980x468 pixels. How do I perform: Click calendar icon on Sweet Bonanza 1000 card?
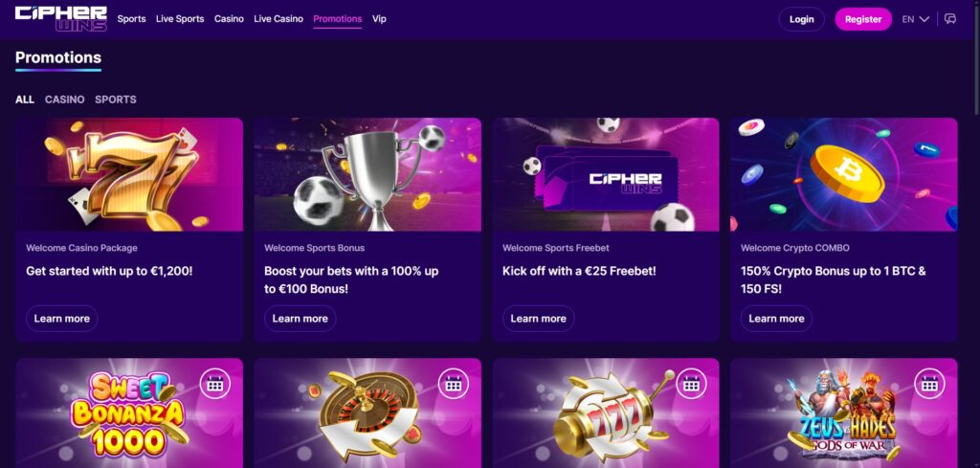click(214, 384)
